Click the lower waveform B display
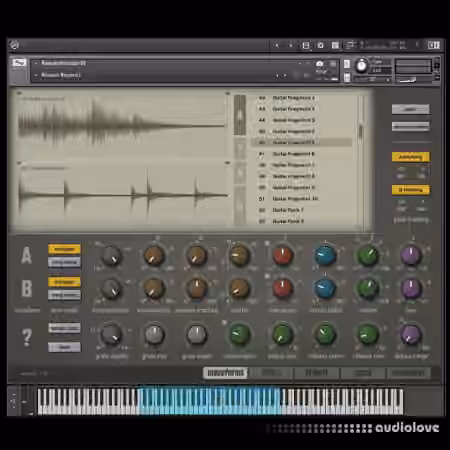Viewport: 450px width, 450px height. coord(122,195)
